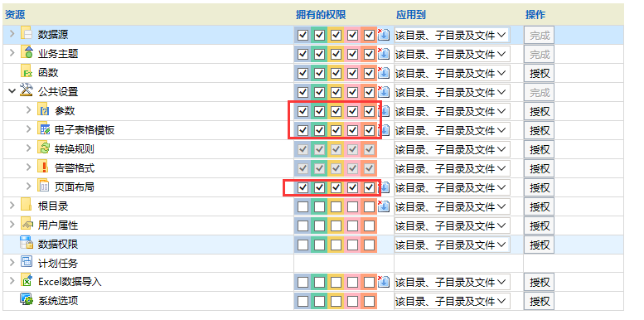The width and height of the screenshot is (644, 320).
Task: Open the 应用到 dropdown for 系统选项
Action: (452, 302)
